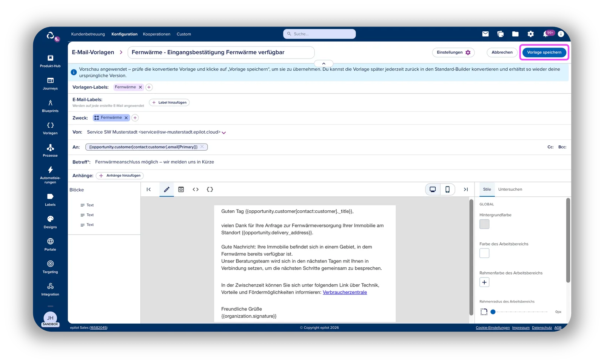604x364 pixels.
Task: Add Bcc recipients
Action: 562,147
